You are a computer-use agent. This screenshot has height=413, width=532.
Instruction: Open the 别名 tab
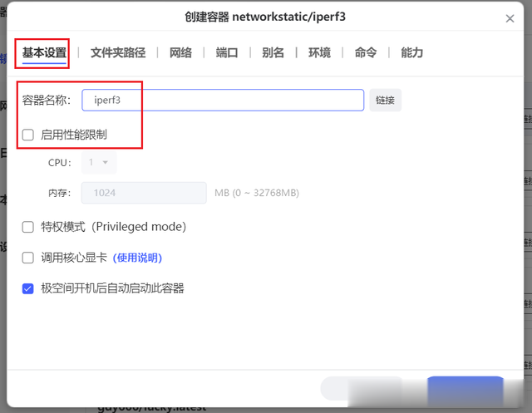point(273,52)
